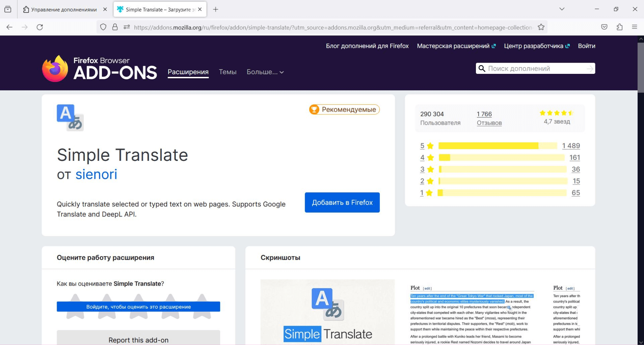The height and width of the screenshot is (345, 644).
Task: Click the fifth rating star under Оцените работу
Action: click(x=202, y=306)
